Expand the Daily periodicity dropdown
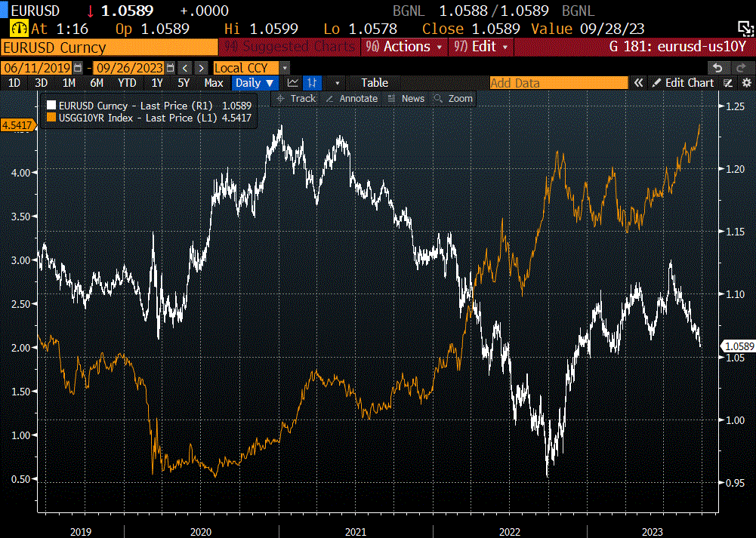The width and height of the screenshot is (756, 538). click(255, 83)
